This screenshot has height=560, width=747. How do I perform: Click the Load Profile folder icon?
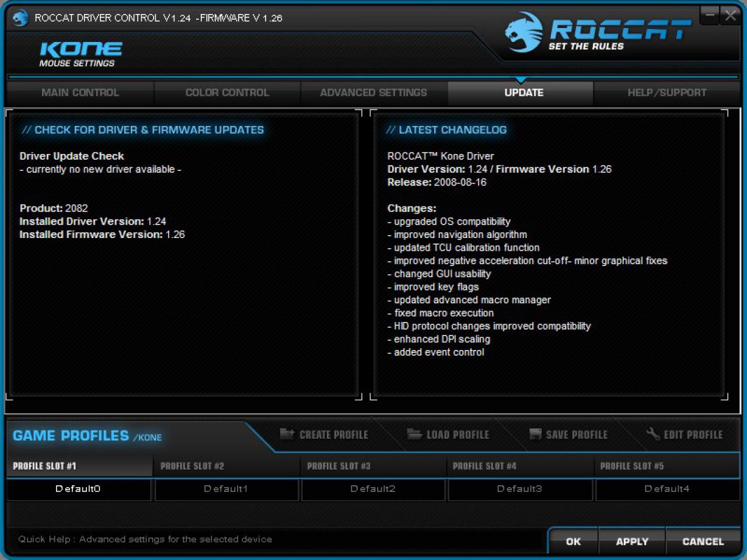tap(414, 433)
